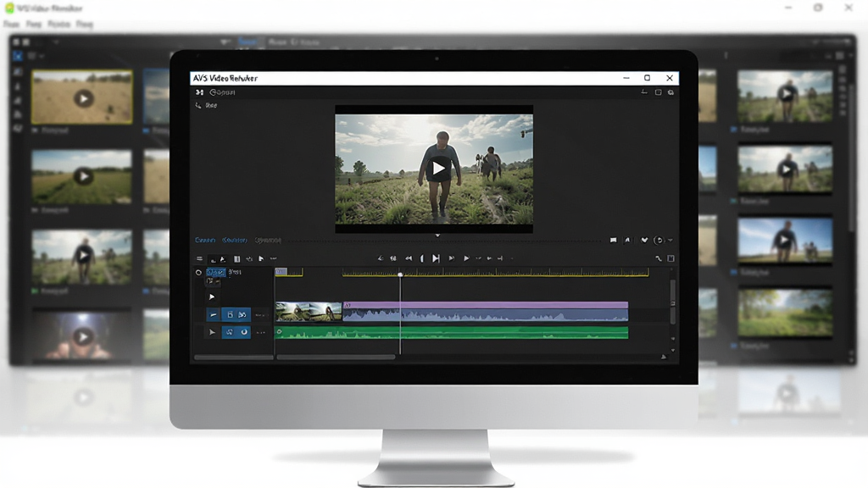Click the vertical scrollbar right of the timeline
The image size is (868, 488).
(672, 302)
